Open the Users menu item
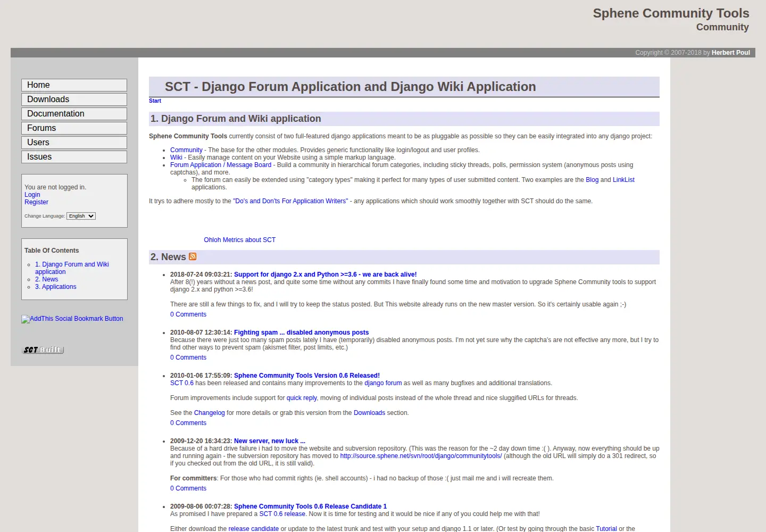 click(x=74, y=143)
